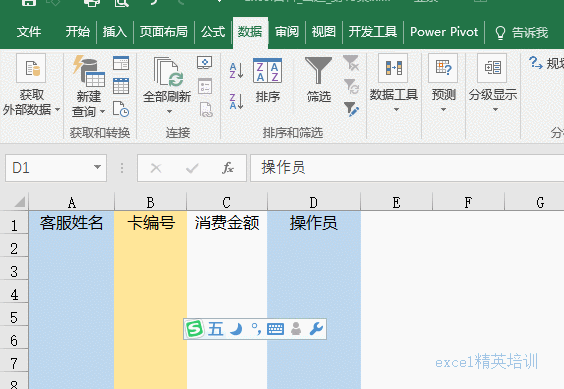Image resolution: width=564 pixels, height=389 pixels.
Task: Expand the Name Box dropdown arrow
Action: [x=97, y=167]
